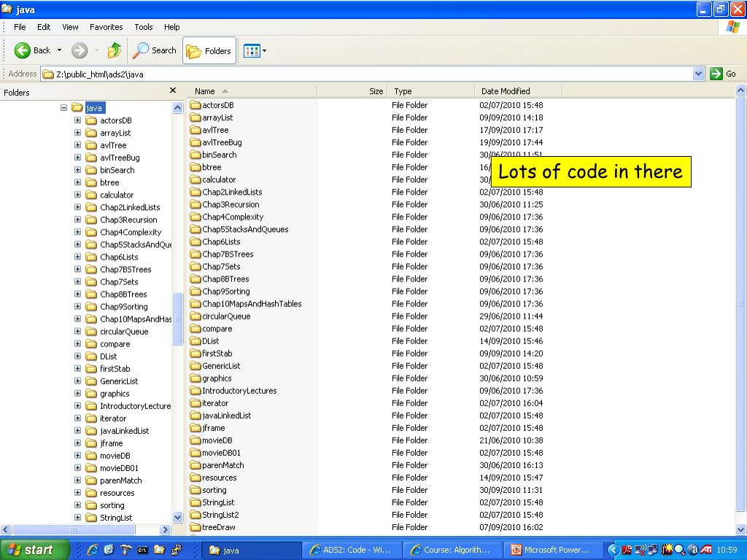Toggle the Folders pane button
Viewport: 747px width, 560px height.
[209, 50]
